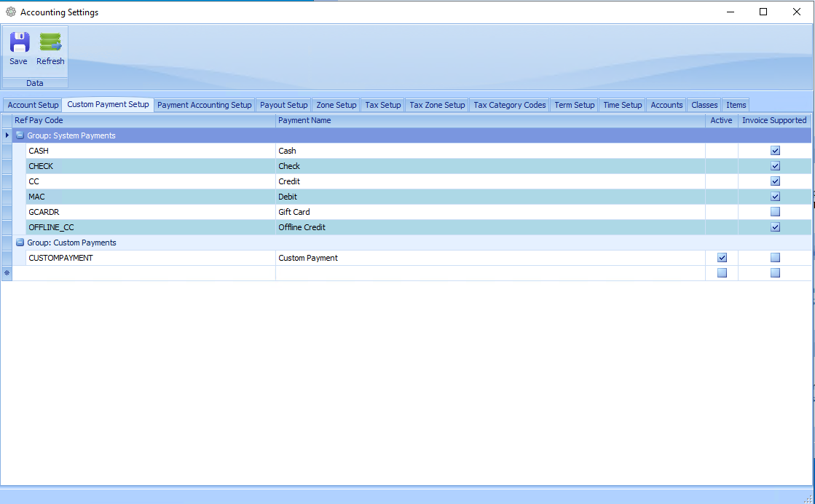
Task: Click the Active column header
Action: [x=722, y=121]
